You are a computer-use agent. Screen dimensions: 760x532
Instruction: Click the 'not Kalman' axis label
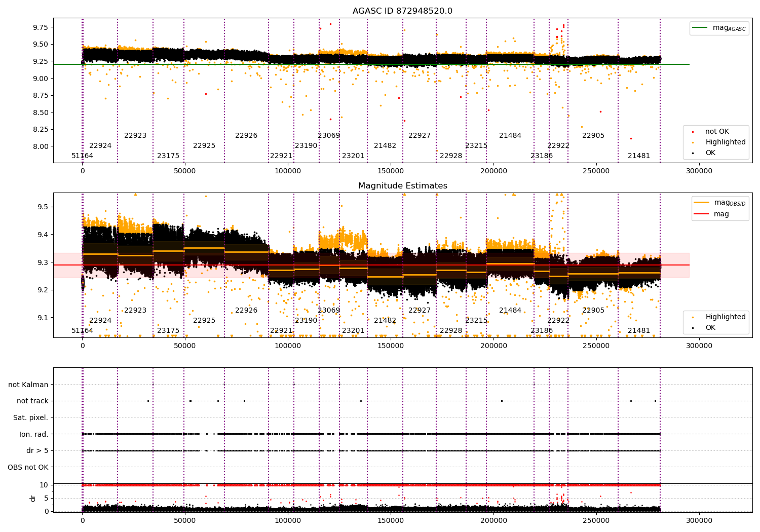(x=28, y=385)
